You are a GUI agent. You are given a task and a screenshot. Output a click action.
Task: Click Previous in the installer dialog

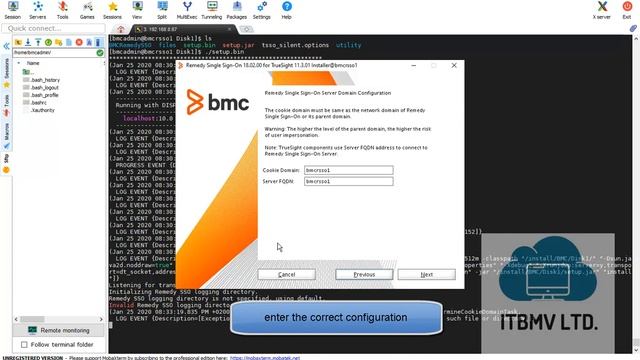tap(364, 275)
